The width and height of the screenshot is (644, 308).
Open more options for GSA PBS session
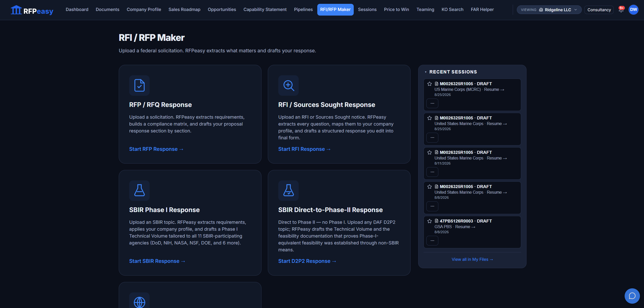tap(432, 241)
